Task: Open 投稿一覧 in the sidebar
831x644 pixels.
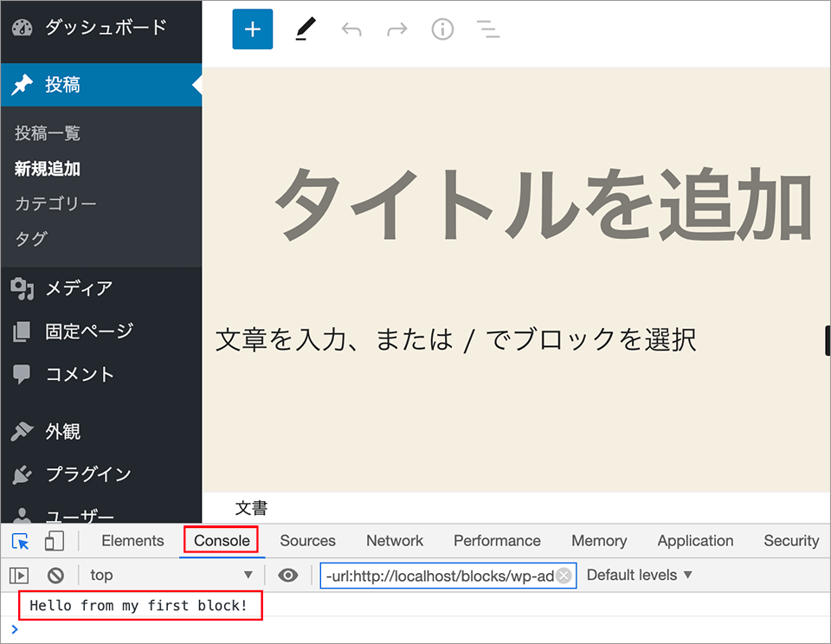Action: 48,133
